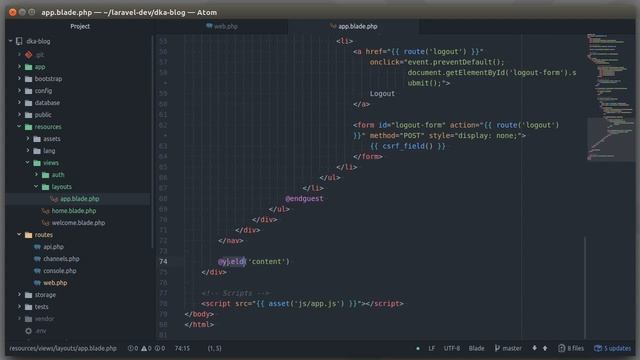
Task: Click the resources folder icon
Action: (28, 127)
